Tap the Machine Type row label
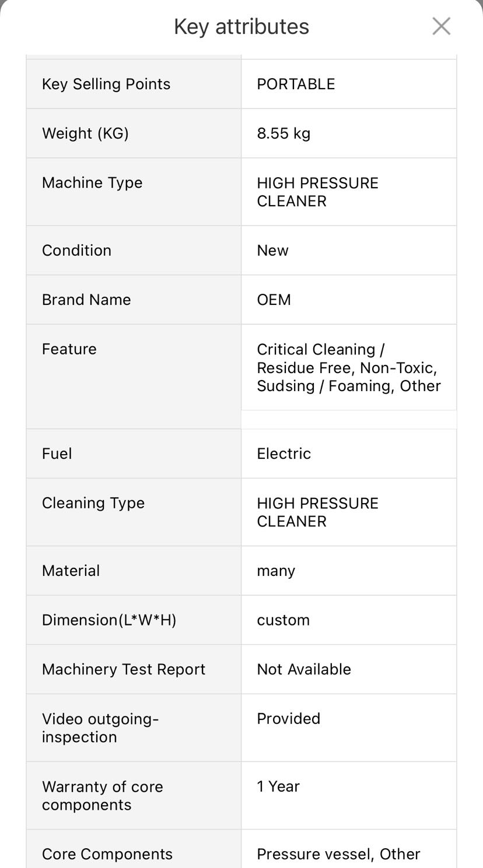 92,182
